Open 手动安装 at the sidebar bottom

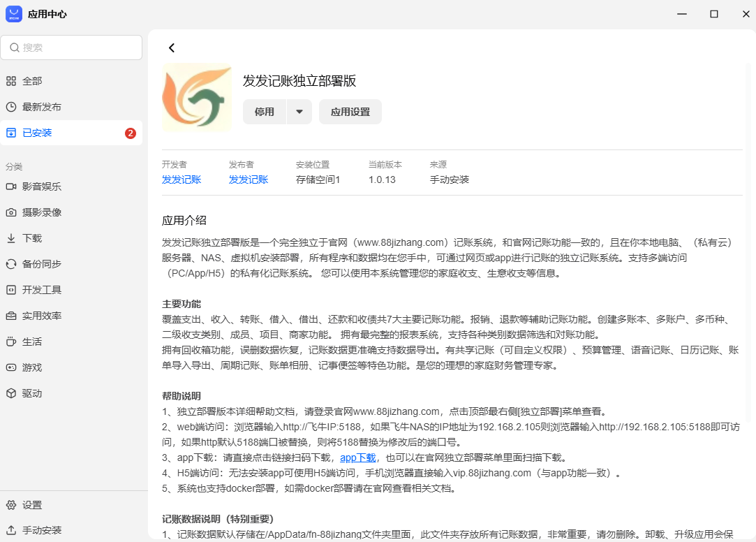[71, 530]
